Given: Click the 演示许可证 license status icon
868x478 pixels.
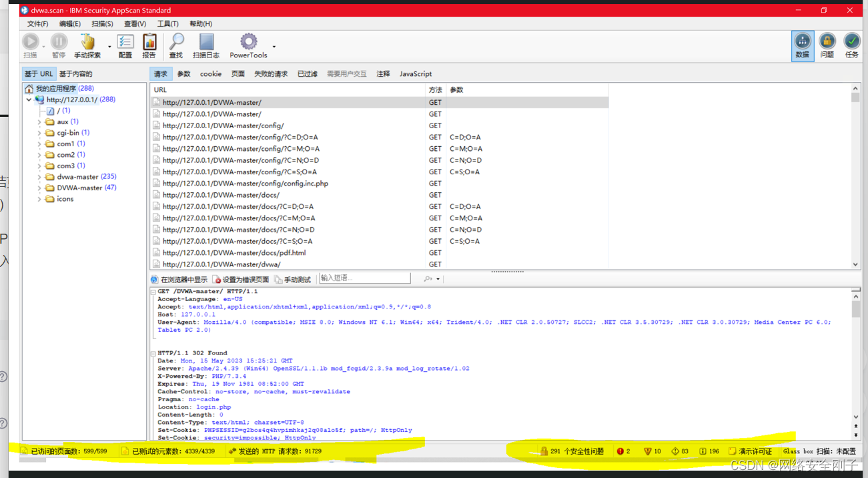Looking at the screenshot, I should [732, 451].
